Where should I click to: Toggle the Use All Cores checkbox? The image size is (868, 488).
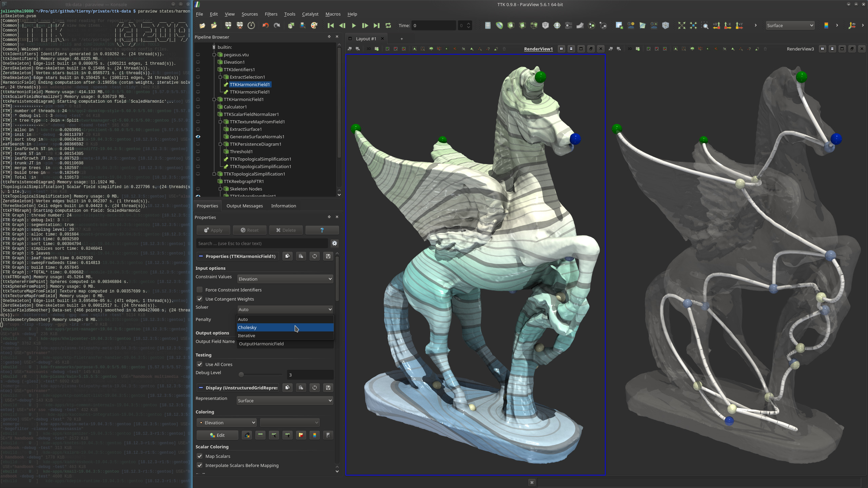click(x=200, y=364)
